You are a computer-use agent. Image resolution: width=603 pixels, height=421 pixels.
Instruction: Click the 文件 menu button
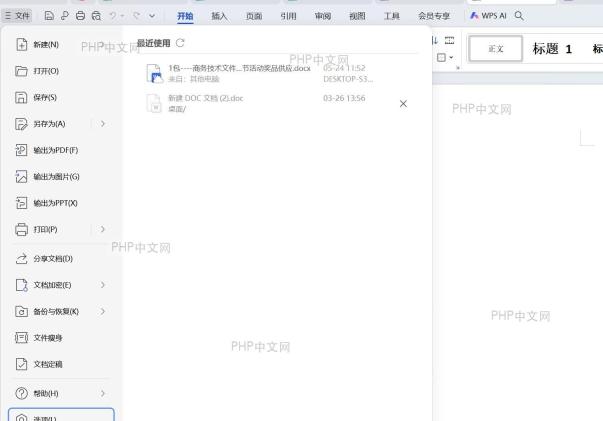coord(17,16)
